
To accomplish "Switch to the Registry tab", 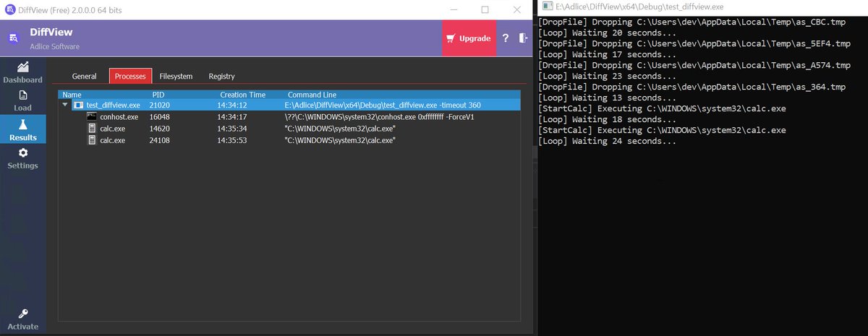I will [x=221, y=76].
